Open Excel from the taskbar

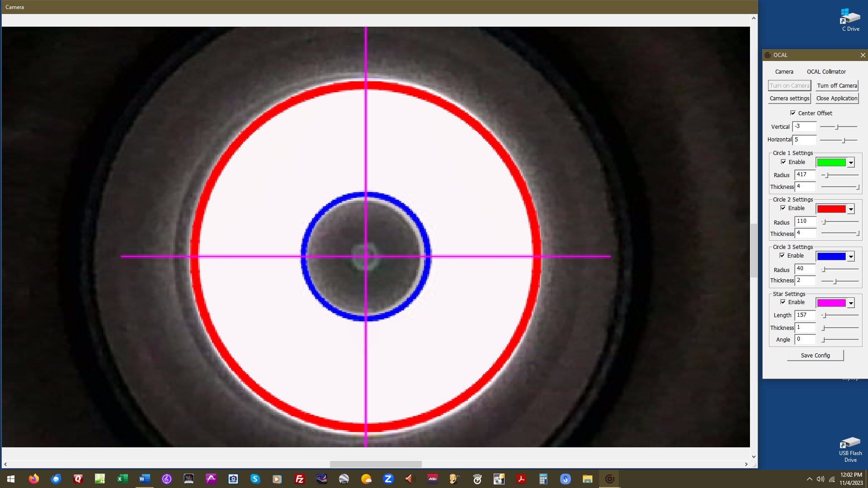123,479
